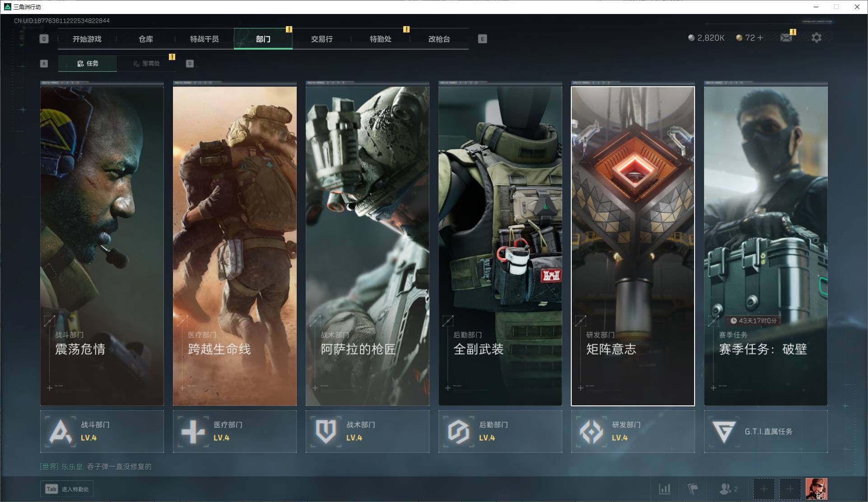Open the mail envelope icon
Viewport: 868px width, 502px height.
[x=786, y=38]
